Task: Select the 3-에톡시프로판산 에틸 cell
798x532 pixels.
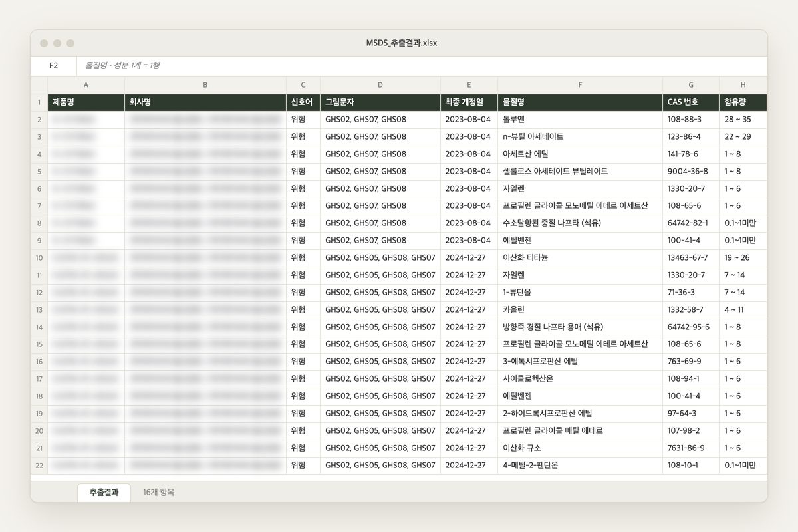Action: coord(580,362)
